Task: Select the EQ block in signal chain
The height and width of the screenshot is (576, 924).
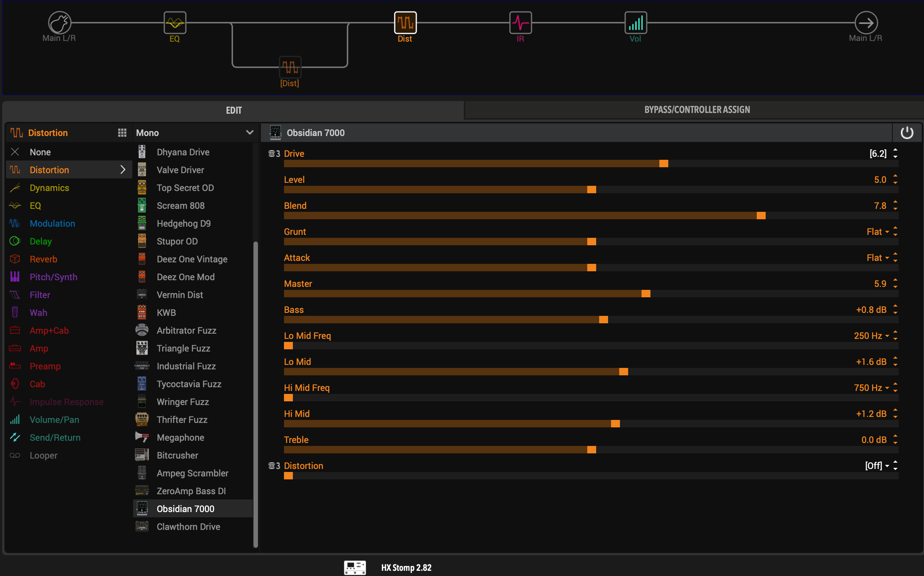Action: click(x=175, y=22)
